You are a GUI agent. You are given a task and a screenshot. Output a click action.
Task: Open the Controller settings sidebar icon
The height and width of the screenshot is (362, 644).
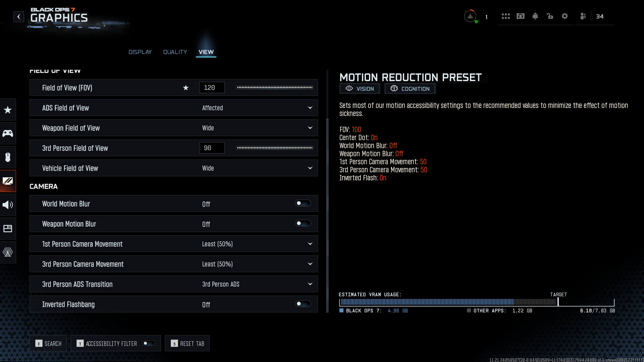(x=8, y=133)
